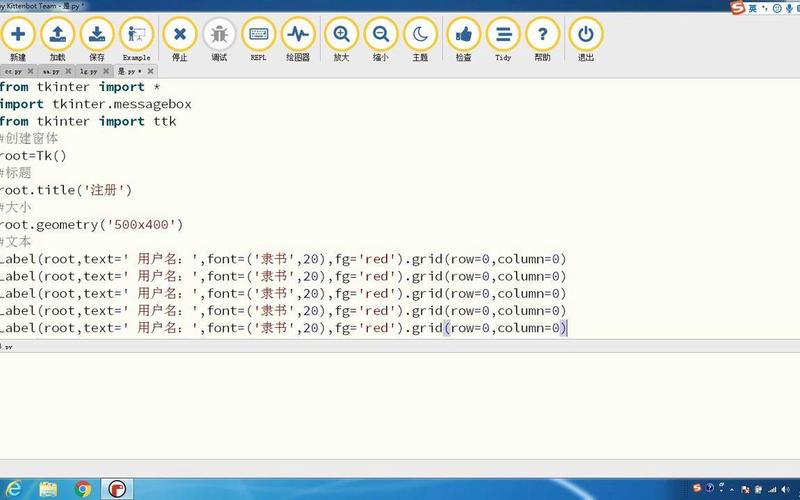Click the Sogou input bar S logo

pos(737,8)
